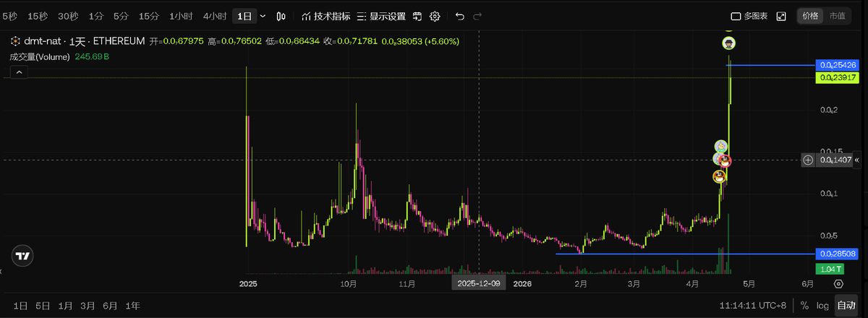
Task: Open the technical indicators (技术指标) menu
Action: tap(325, 16)
